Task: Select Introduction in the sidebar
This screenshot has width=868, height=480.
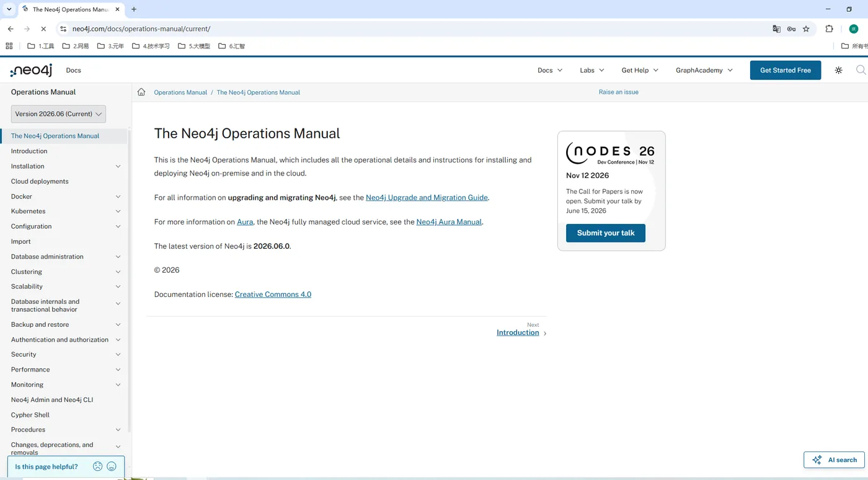Action: 29,151
